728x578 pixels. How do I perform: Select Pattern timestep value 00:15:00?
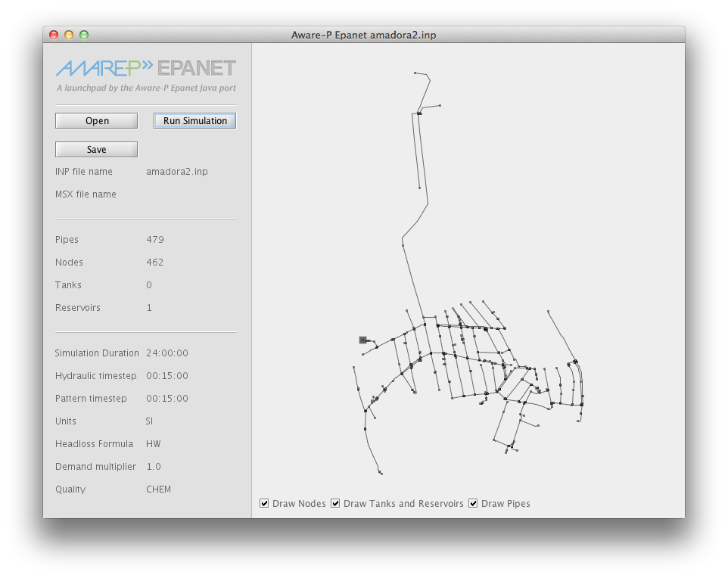pos(167,399)
